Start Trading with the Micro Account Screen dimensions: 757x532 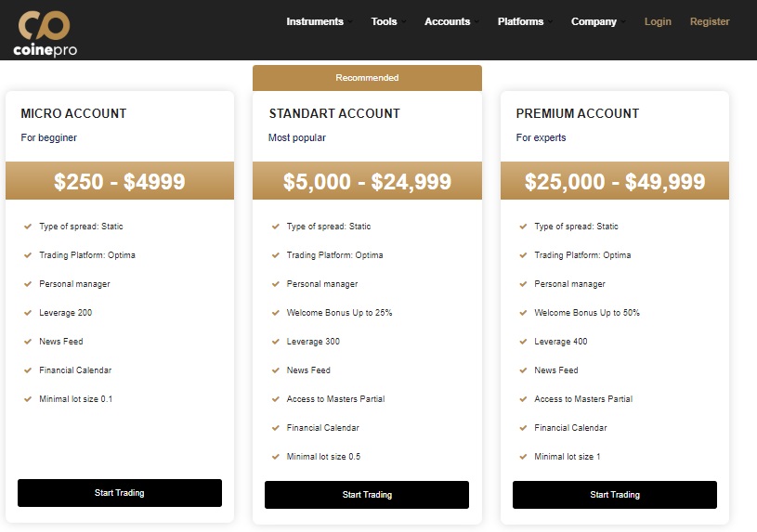pos(120,493)
